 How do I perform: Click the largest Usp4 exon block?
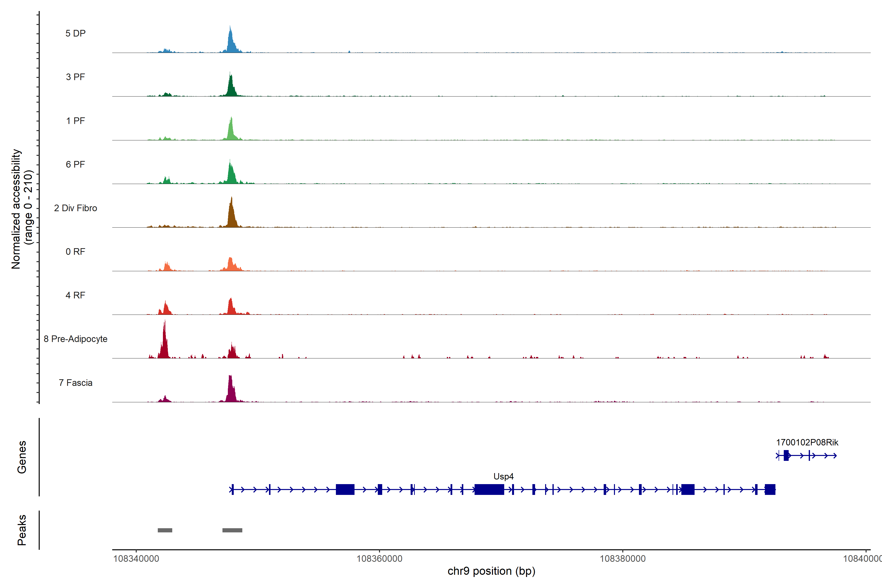click(x=489, y=489)
